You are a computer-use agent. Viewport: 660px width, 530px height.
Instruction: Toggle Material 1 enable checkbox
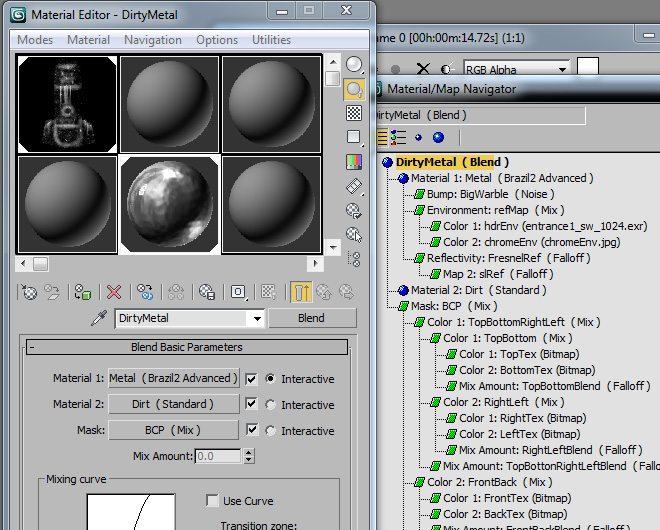pos(251,379)
